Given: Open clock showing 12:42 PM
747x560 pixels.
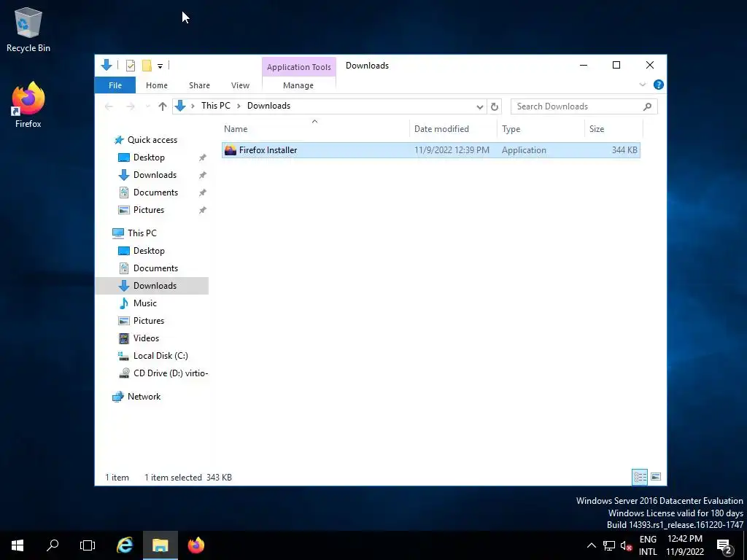Looking at the screenshot, I should (684, 545).
